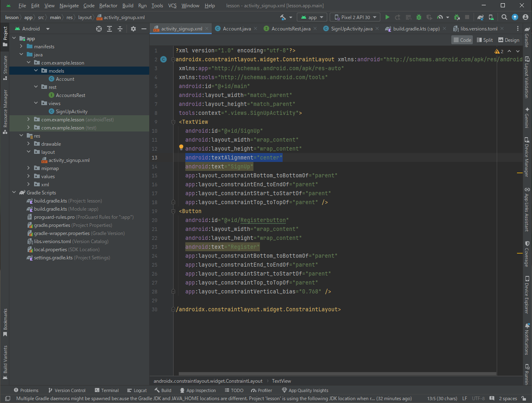Click the Sync Project with Gradle Files icon

click(481, 17)
